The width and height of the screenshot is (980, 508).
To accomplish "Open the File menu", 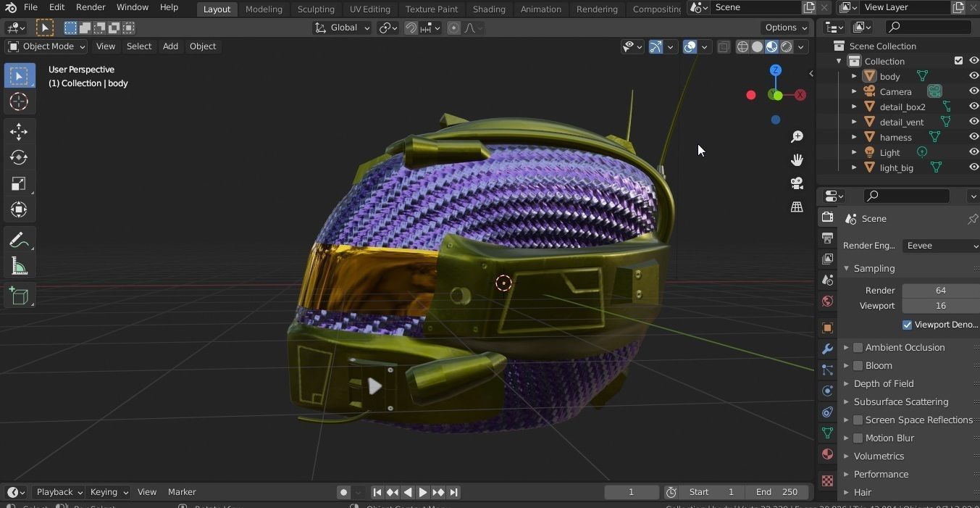I will (30, 7).
